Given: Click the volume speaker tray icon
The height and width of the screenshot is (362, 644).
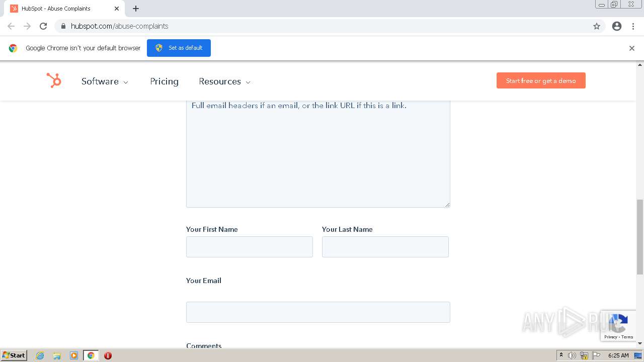Looking at the screenshot, I should click(x=572, y=355).
